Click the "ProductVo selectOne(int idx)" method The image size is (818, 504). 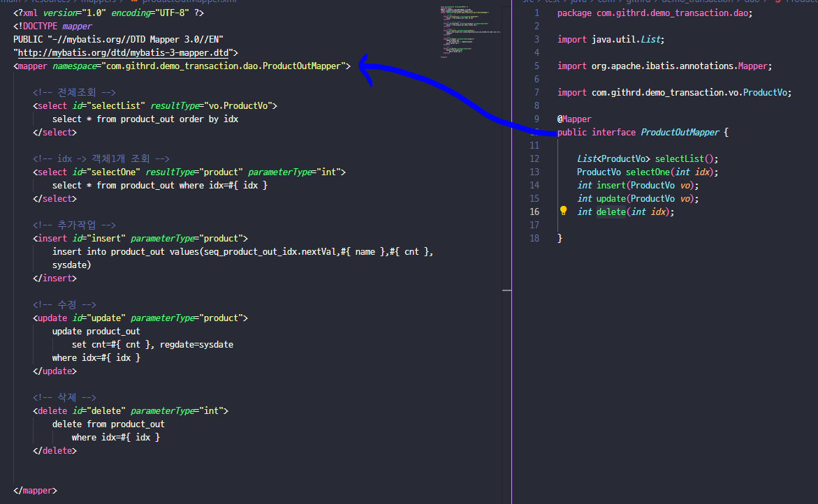[x=648, y=172]
